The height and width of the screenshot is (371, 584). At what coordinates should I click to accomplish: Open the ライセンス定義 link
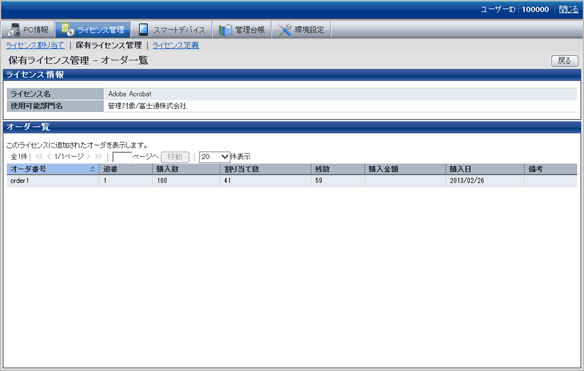(x=175, y=45)
